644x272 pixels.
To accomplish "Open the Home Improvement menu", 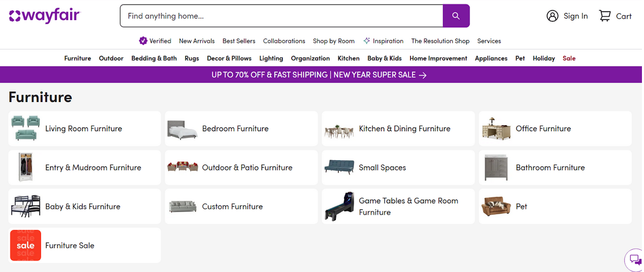I will [x=438, y=58].
